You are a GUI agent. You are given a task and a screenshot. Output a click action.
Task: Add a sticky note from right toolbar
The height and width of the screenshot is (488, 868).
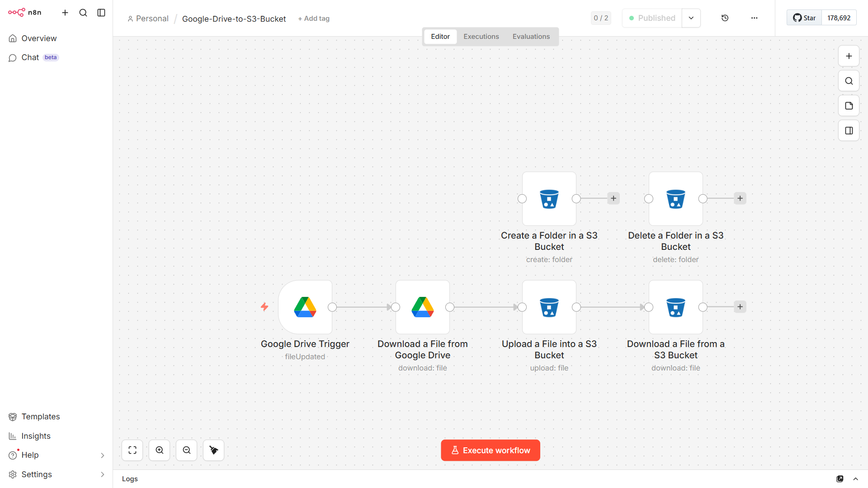849,106
